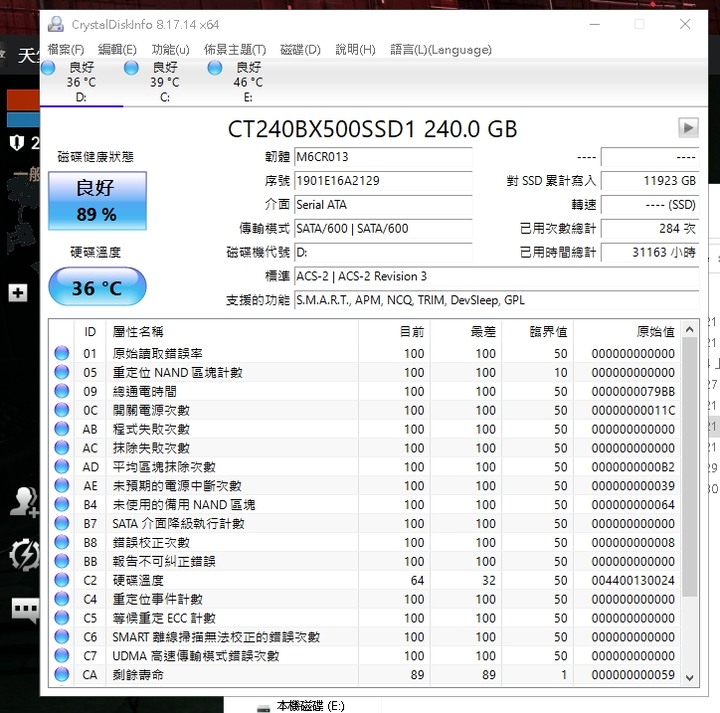720x713 pixels.
Task: Open the 檔案(F) menu
Action: pos(66,50)
